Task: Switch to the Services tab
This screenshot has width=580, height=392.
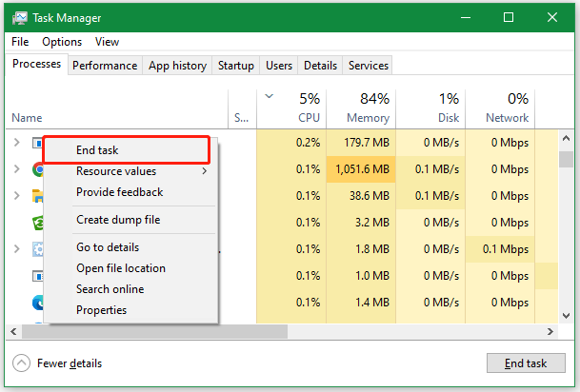Action: coord(369,66)
